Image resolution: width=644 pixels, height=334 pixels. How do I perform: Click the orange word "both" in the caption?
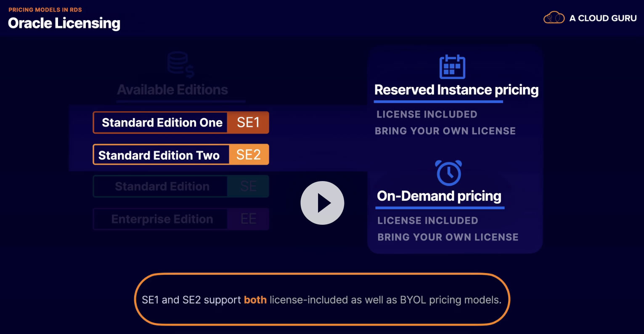click(x=255, y=300)
